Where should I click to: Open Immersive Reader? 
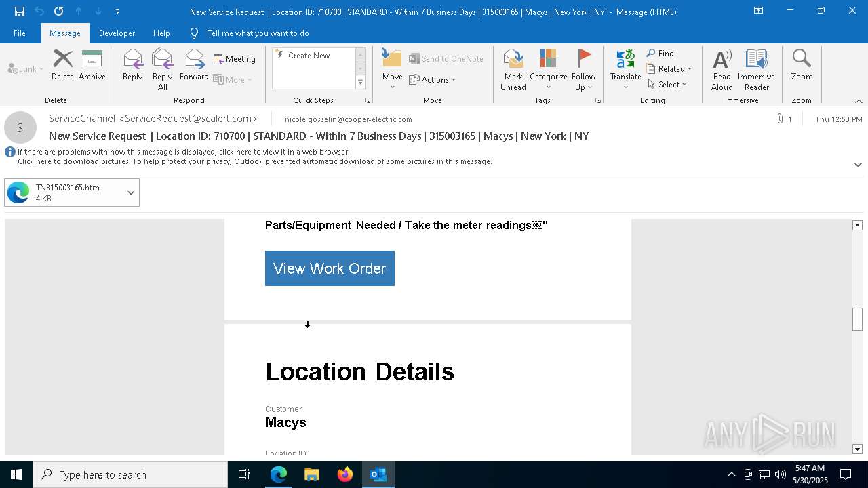tap(756, 70)
